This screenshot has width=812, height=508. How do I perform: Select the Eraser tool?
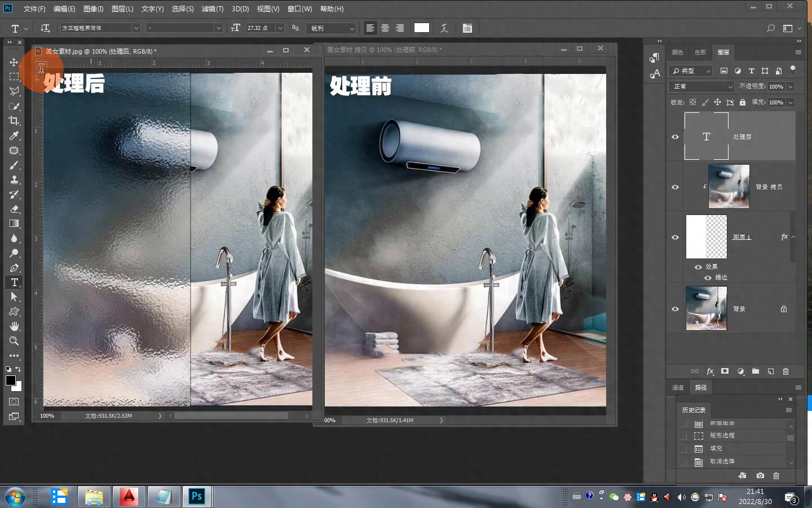[14, 209]
